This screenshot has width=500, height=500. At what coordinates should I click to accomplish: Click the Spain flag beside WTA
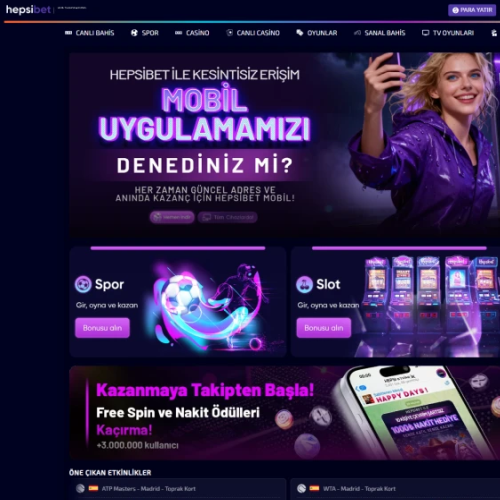[x=314, y=488]
